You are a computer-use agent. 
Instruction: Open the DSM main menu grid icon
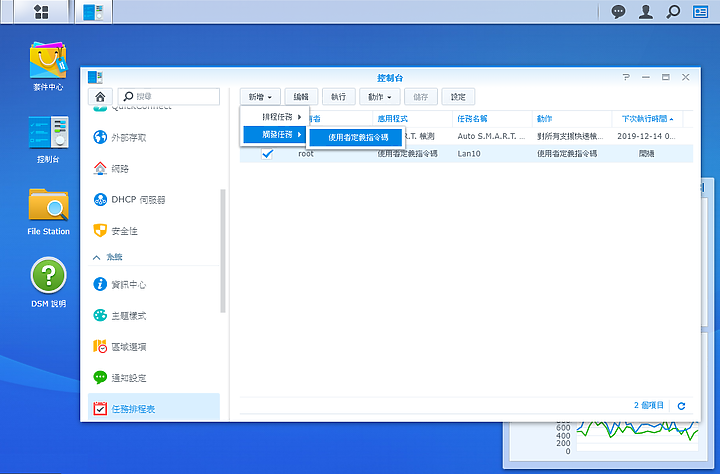click(x=41, y=12)
